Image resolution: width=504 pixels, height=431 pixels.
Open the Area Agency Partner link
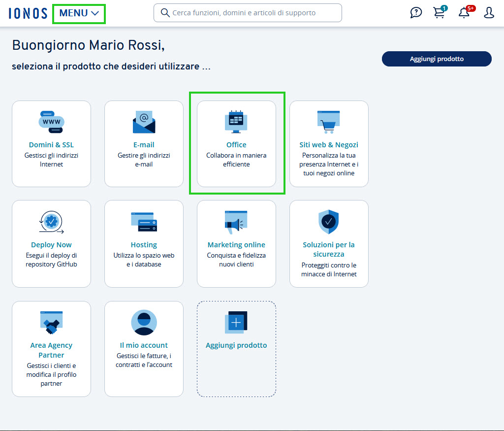(x=51, y=350)
